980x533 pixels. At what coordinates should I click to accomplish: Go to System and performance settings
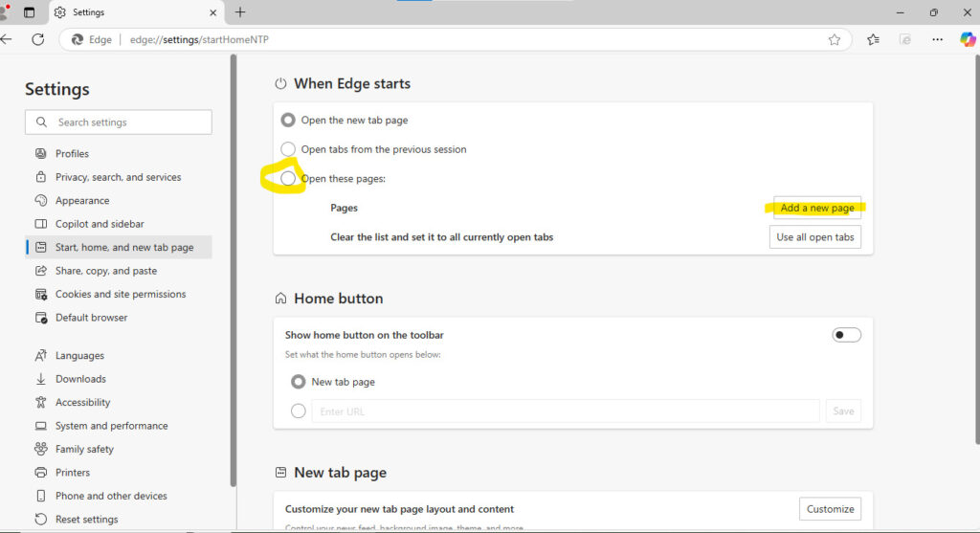[119, 426]
